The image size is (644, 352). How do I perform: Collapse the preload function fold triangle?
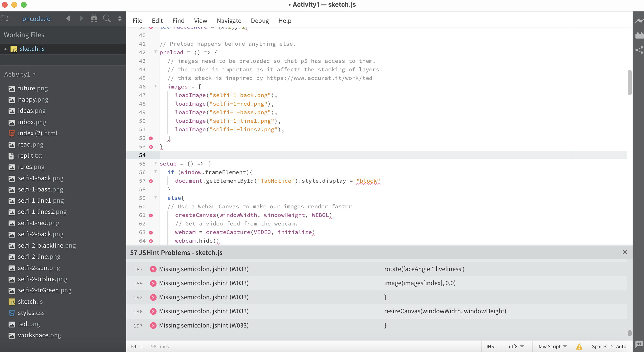155,52
